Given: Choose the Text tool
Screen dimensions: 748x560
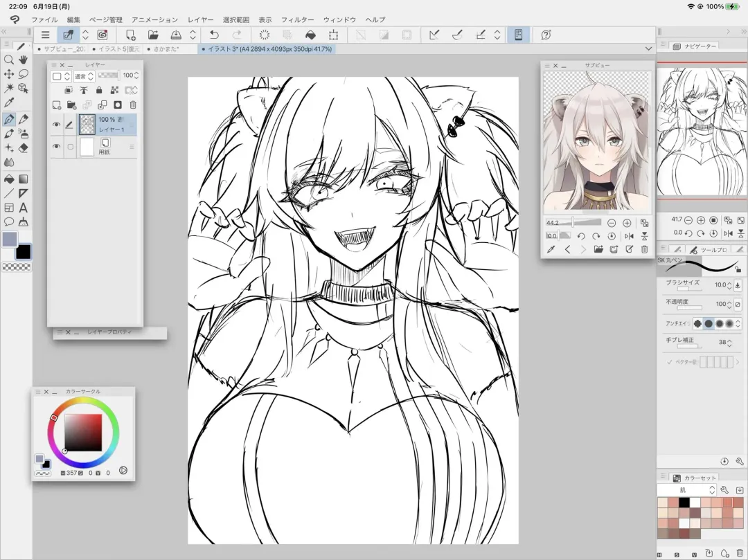Looking at the screenshot, I should click(24, 207).
